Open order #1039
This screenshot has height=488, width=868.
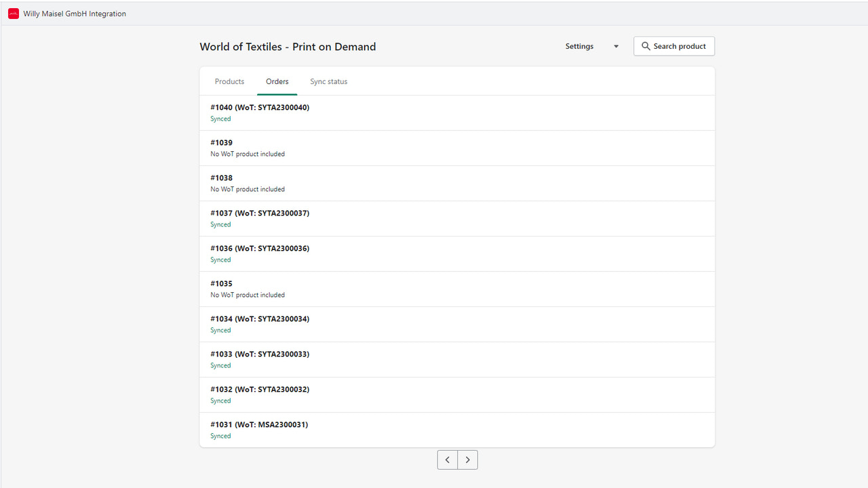tap(457, 148)
